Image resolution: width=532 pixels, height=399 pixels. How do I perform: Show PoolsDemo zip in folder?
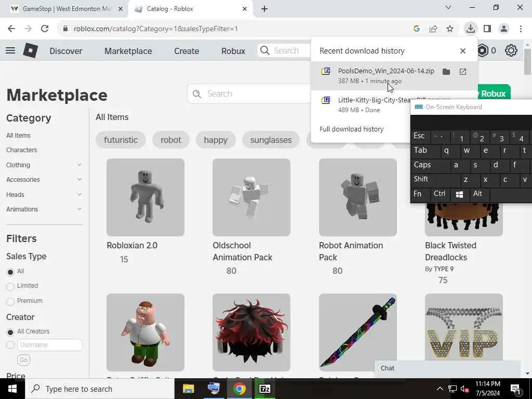click(x=446, y=72)
